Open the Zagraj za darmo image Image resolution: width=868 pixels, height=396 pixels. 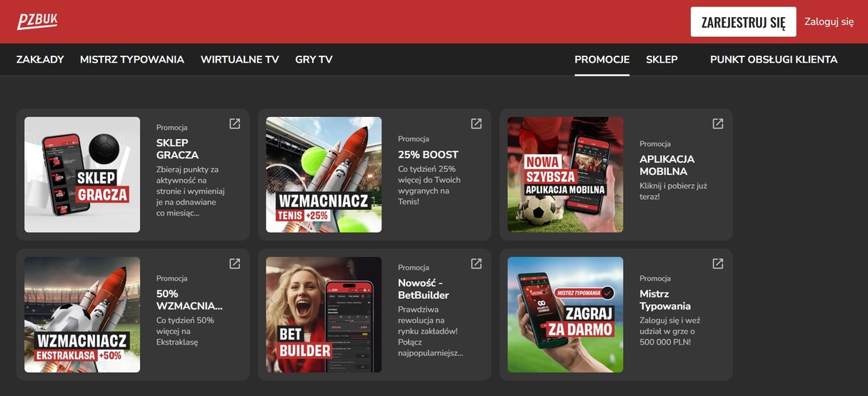tap(565, 315)
